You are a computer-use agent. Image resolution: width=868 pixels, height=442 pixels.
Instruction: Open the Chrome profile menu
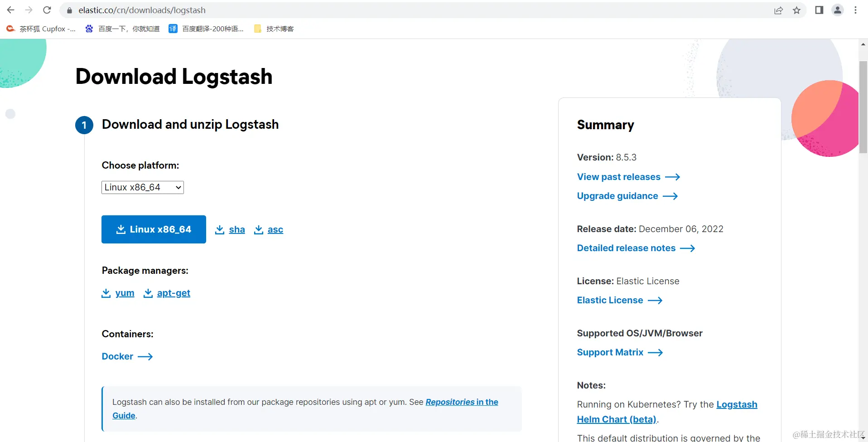point(838,10)
